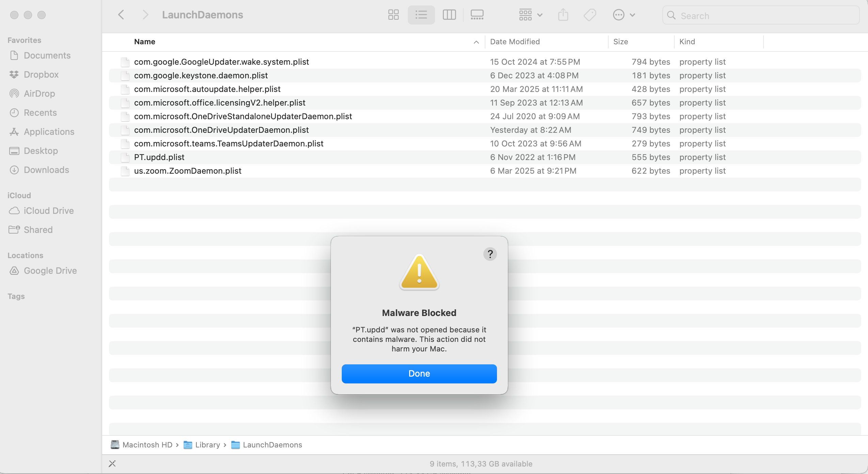The height and width of the screenshot is (474, 868).
Task: Open the Action ellipsis menu
Action: coord(624,15)
